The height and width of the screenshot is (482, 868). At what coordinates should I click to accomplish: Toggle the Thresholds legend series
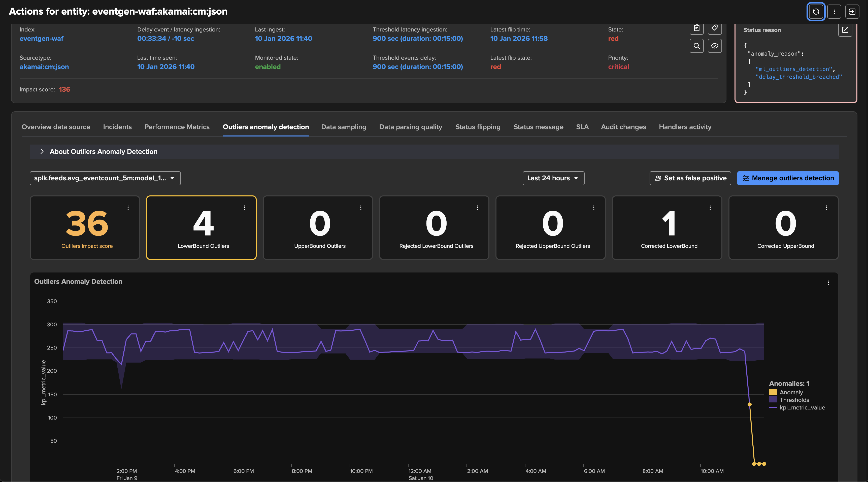click(794, 400)
